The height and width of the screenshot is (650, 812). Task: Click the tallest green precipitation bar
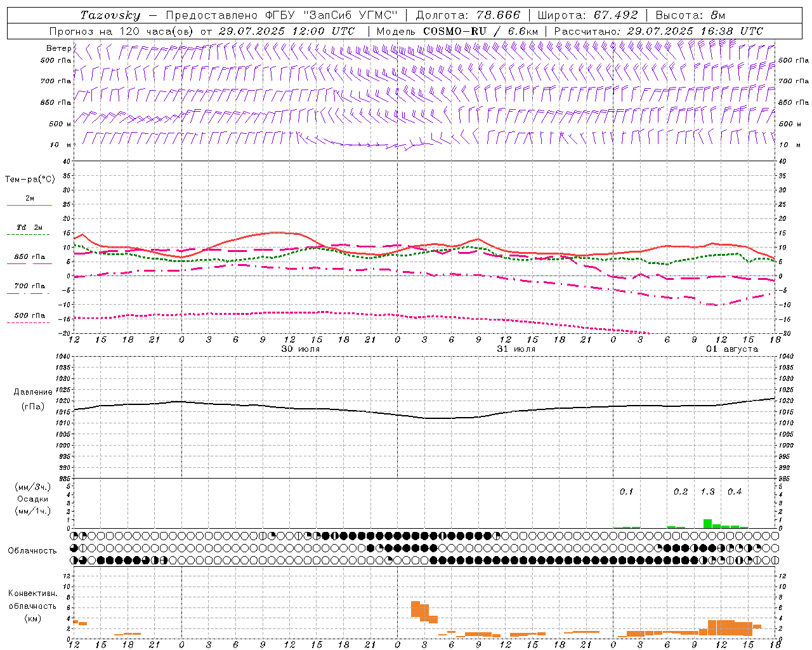pos(707,524)
